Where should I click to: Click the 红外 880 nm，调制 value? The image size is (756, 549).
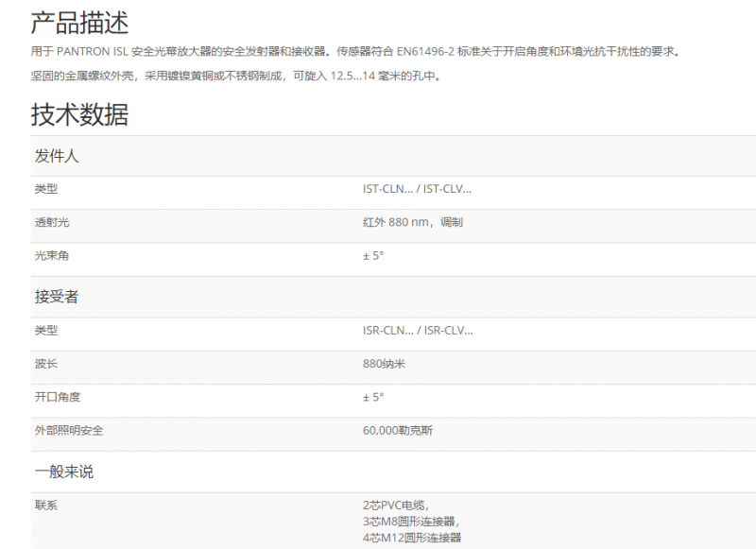click(x=412, y=222)
